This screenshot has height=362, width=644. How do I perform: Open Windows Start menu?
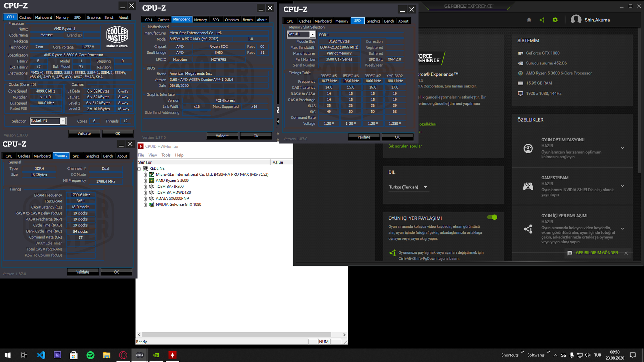tap(8, 355)
